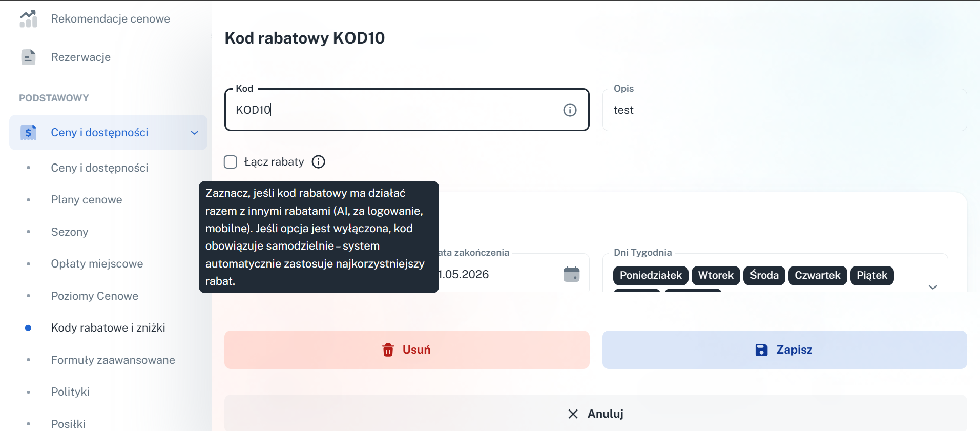Image resolution: width=980 pixels, height=431 pixels.
Task: Click the Poniedziałek day tag
Action: coord(651,275)
